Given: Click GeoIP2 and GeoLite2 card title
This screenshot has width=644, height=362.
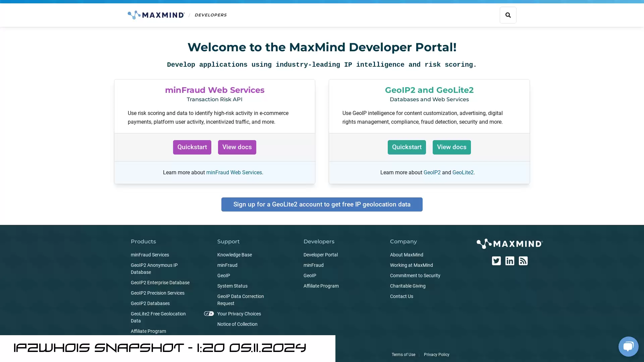Looking at the screenshot, I should pyautogui.click(x=429, y=90).
